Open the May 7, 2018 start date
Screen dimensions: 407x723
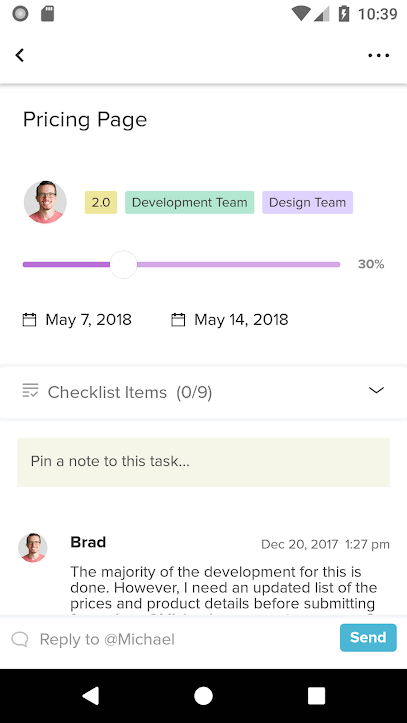(88, 320)
